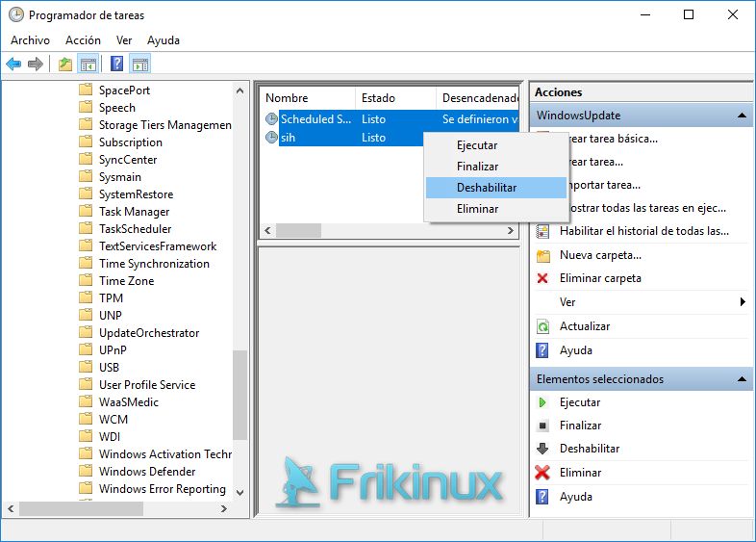Open the Archivo menu
756x542 pixels.
(x=30, y=40)
